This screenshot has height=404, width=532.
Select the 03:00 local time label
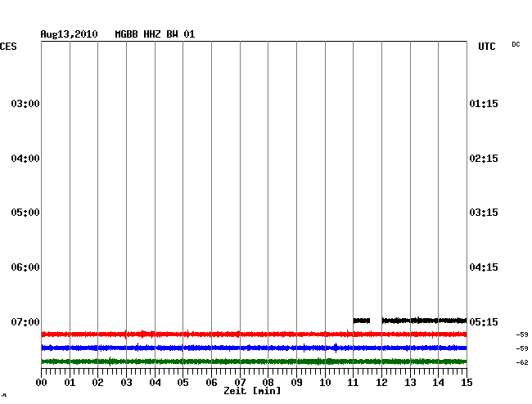click(x=25, y=103)
